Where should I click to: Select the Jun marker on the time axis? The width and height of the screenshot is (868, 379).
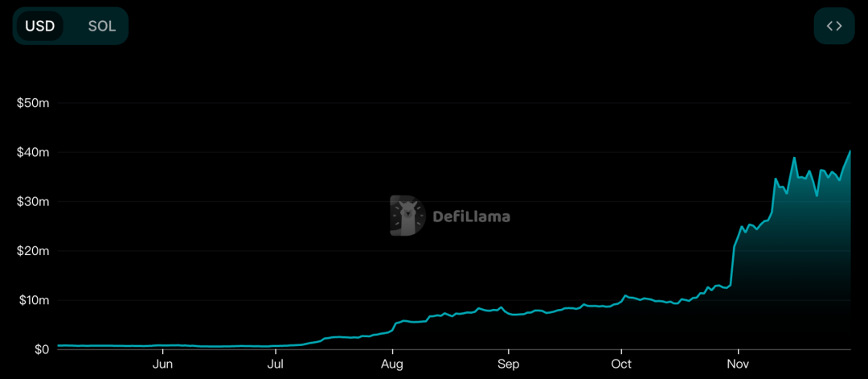(163, 365)
